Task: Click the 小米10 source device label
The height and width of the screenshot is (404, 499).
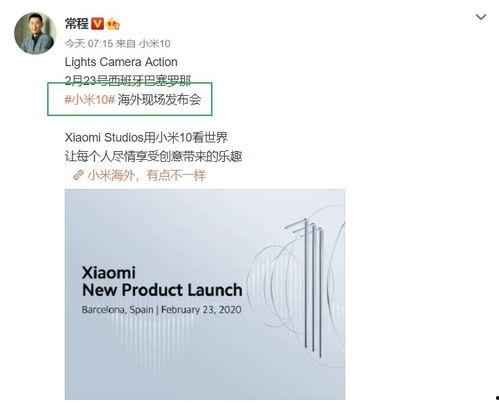Action: coord(154,43)
